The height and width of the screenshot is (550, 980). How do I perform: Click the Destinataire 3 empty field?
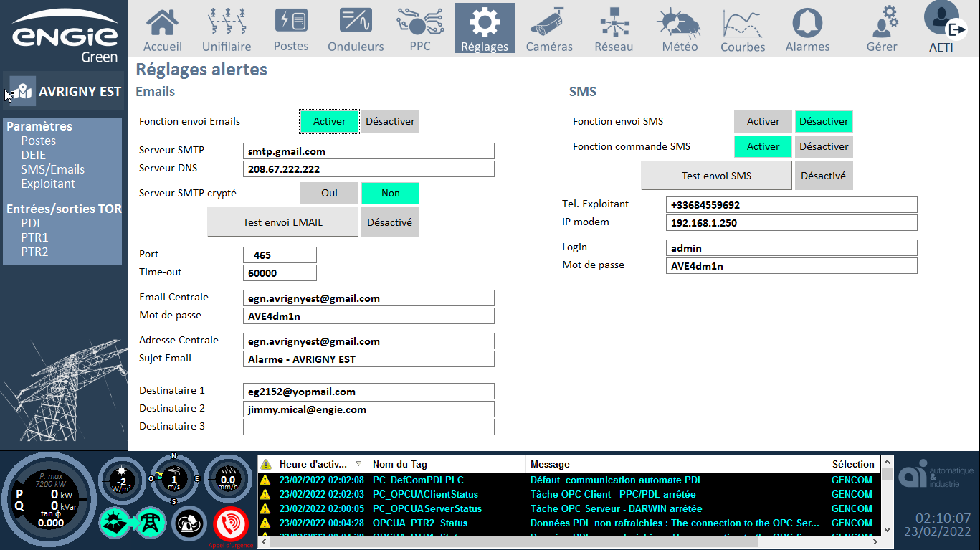pyautogui.click(x=368, y=427)
